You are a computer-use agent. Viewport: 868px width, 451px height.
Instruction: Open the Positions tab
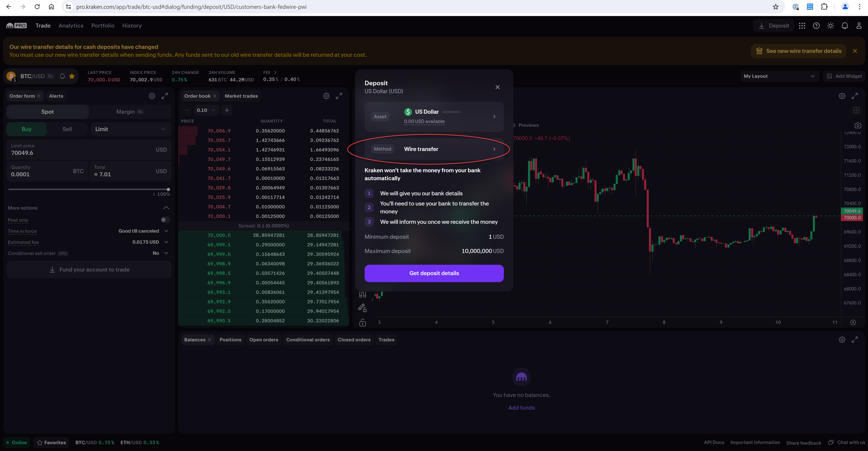click(230, 339)
